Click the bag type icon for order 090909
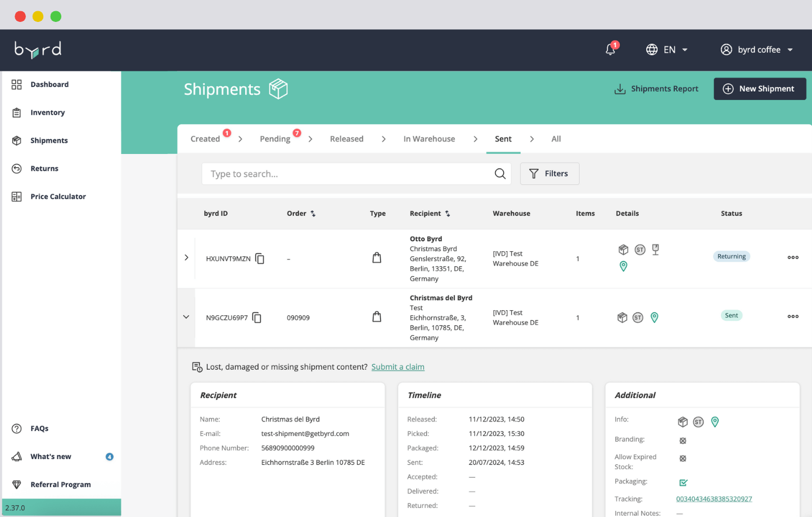This screenshot has height=517, width=812. [x=377, y=317]
